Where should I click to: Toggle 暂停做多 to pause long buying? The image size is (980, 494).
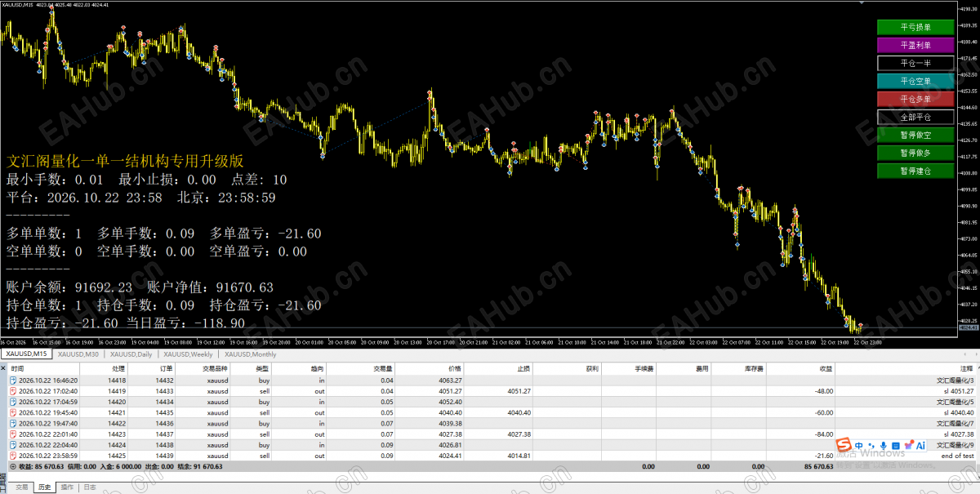(915, 153)
